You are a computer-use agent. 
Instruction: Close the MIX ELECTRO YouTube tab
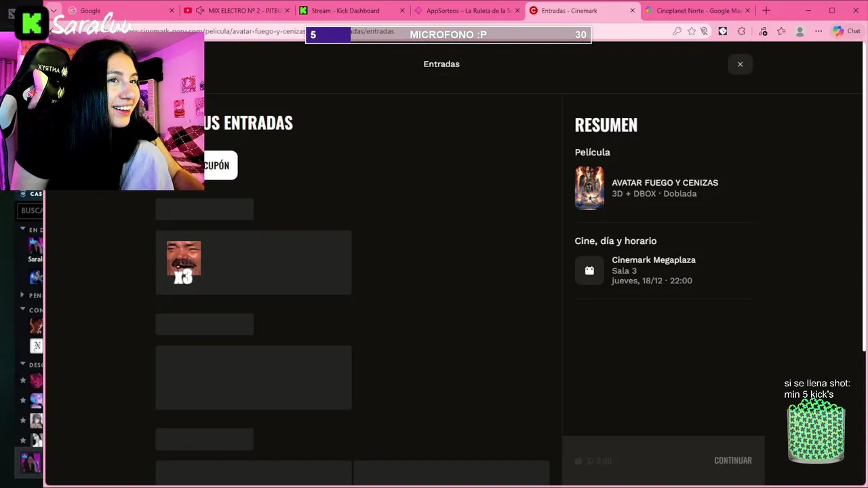pos(287,11)
